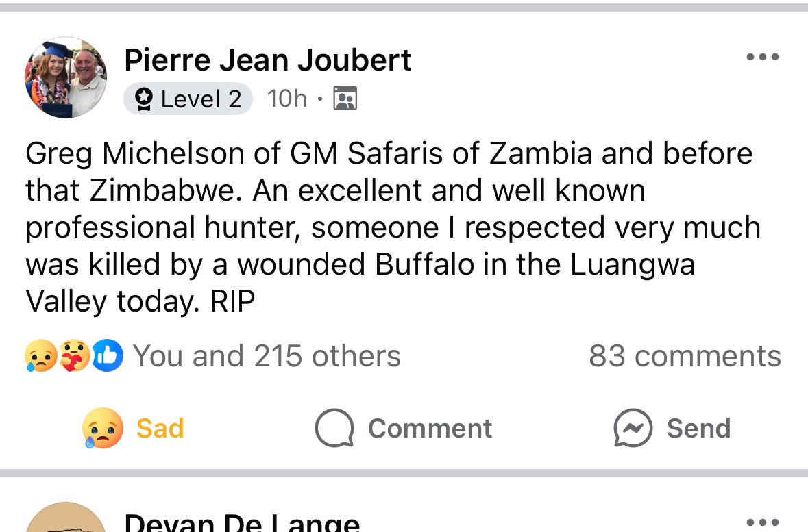Tap the group audience icon beside 10h
The height and width of the screenshot is (532, 808).
(x=345, y=99)
